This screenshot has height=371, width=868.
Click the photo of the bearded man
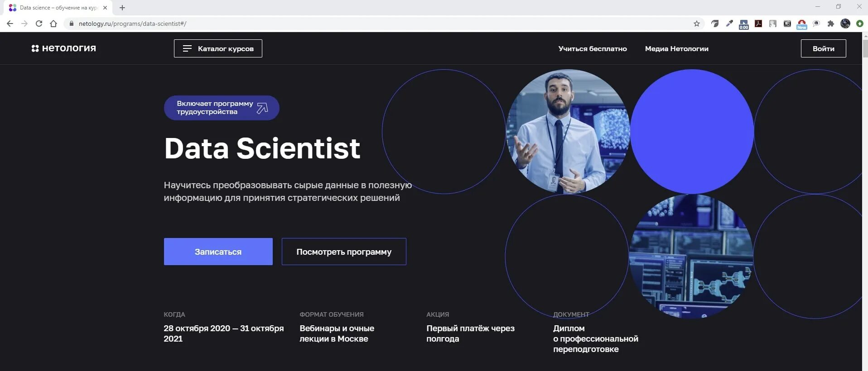pos(568,131)
